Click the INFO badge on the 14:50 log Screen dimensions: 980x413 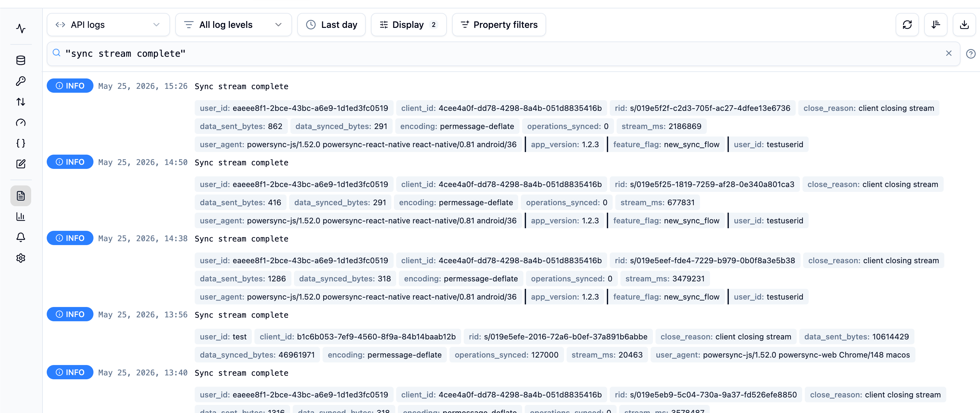click(70, 162)
